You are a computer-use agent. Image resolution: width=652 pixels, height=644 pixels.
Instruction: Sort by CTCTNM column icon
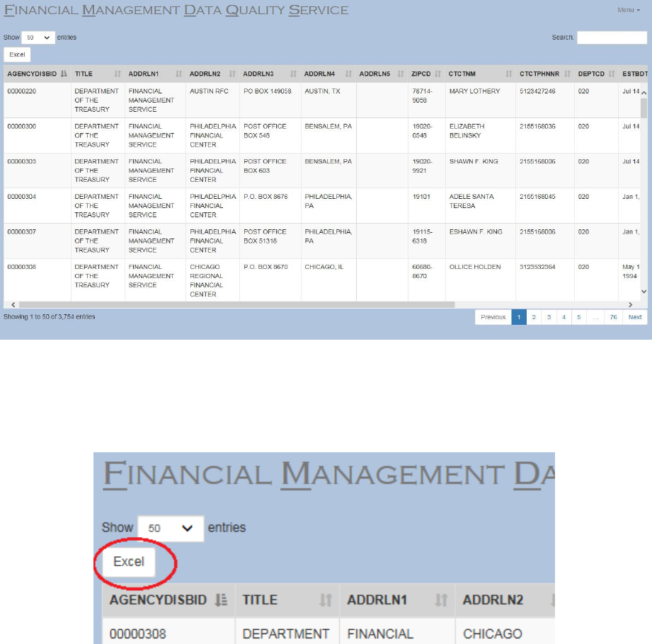508,74
